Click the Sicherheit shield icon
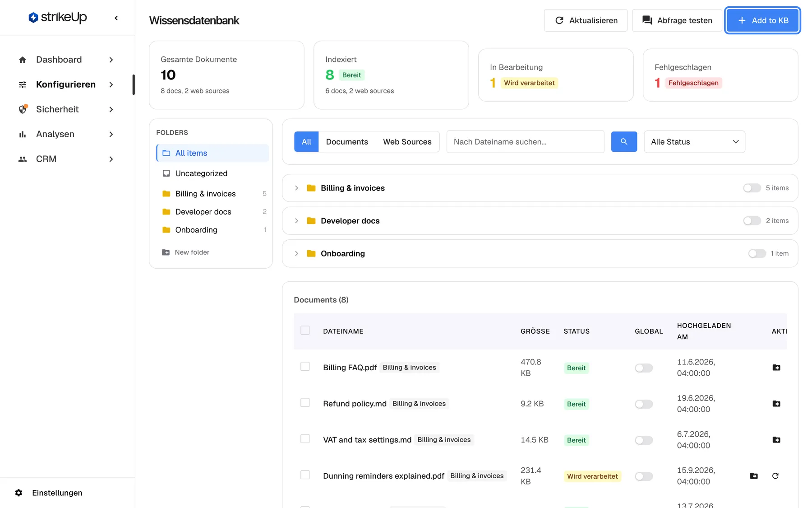 pyautogui.click(x=23, y=109)
